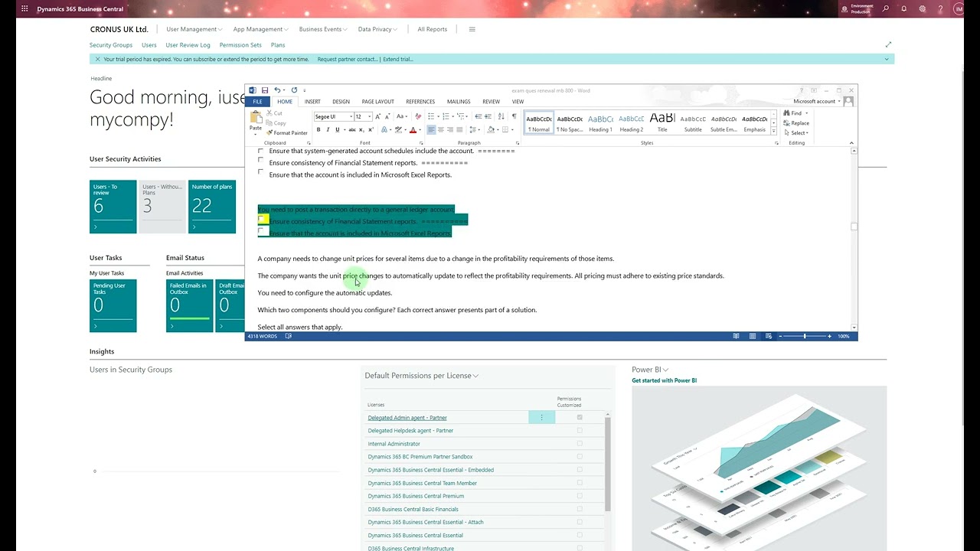The image size is (980, 551).
Task: Toggle Permissions Customized for Delegated Helpdesk agent
Action: [x=580, y=430]
